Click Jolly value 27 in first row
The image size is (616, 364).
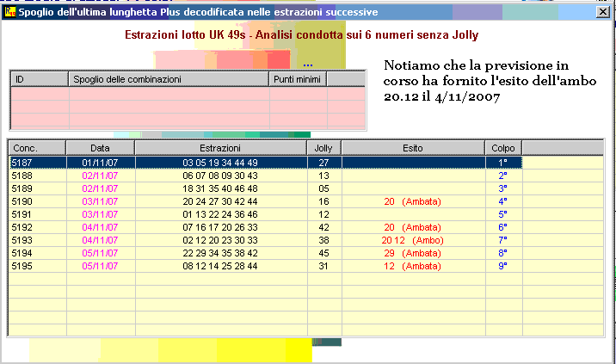pos(323,163)
